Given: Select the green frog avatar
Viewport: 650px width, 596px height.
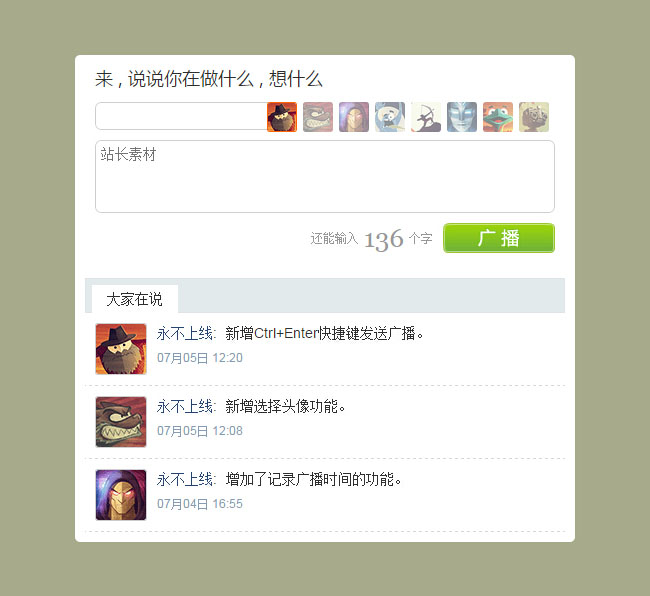Looking at the screenshot, I should [x=498, y=117].
